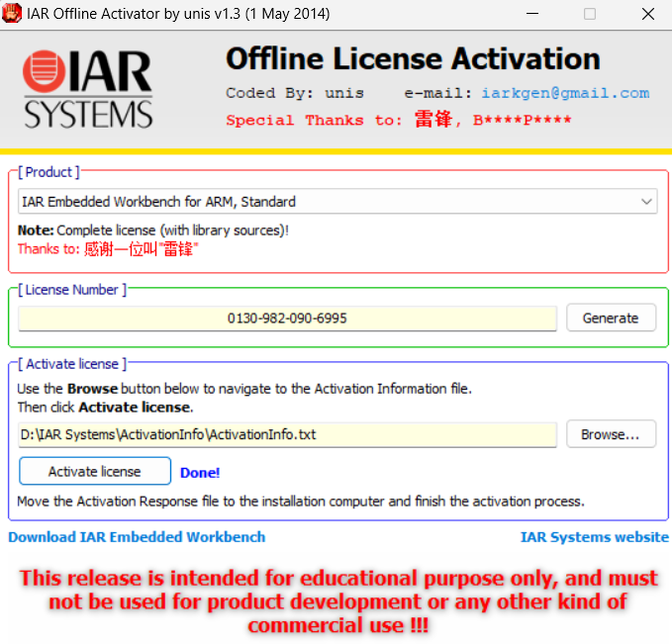Click the Browse... button
Viewport: 672px width, 644px height.
(x=611, y=434)
